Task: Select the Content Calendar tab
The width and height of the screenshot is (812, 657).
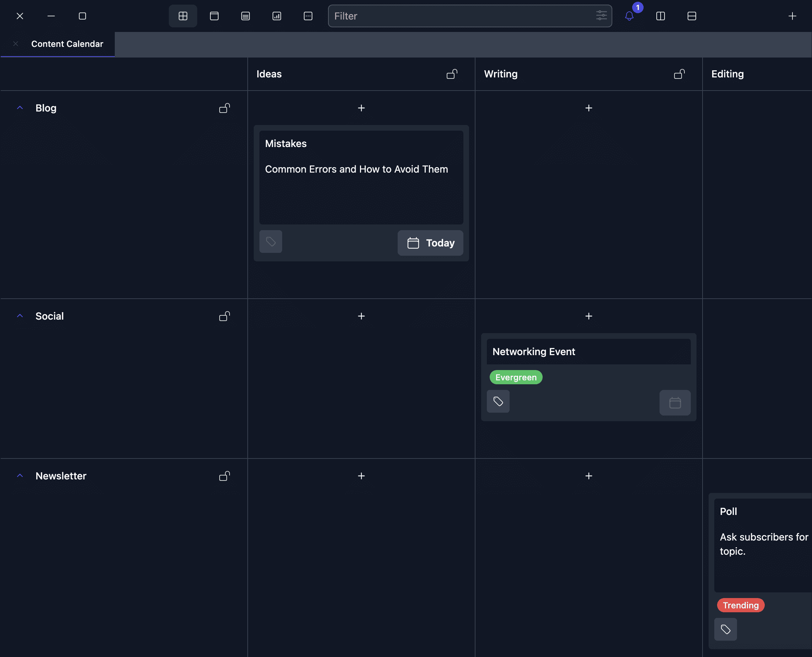Action: 67,44
